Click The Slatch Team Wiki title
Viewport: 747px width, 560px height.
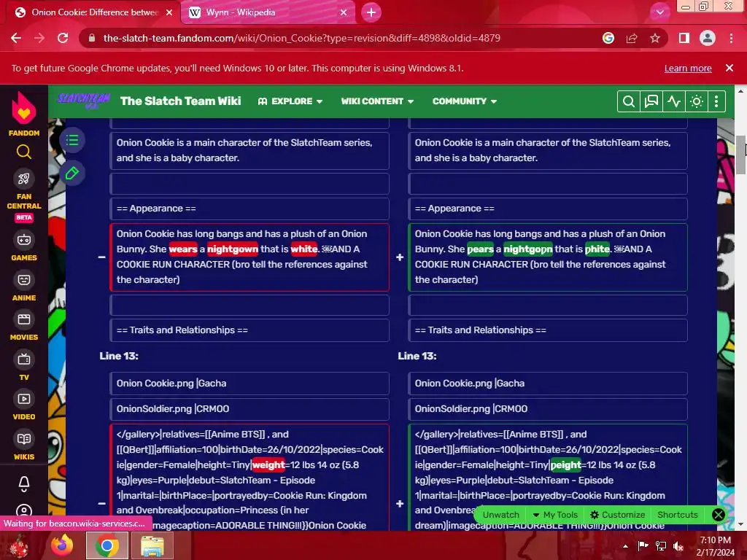(181, 101)
